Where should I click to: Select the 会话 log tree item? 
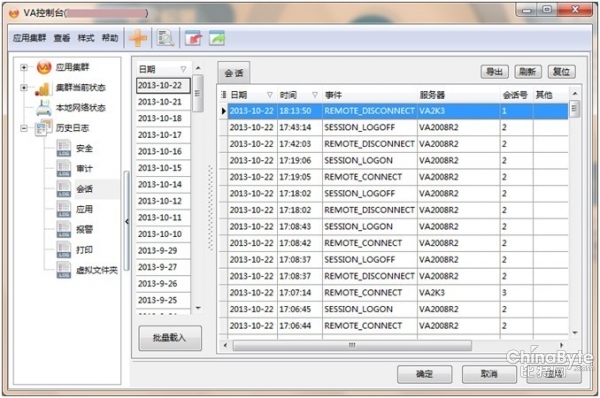click(x=84, y=189)
